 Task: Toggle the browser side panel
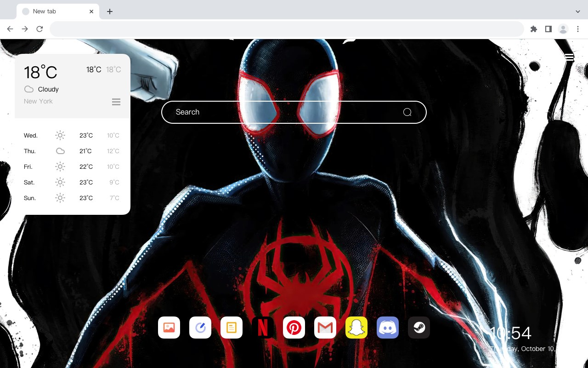[x=548, y=29]
